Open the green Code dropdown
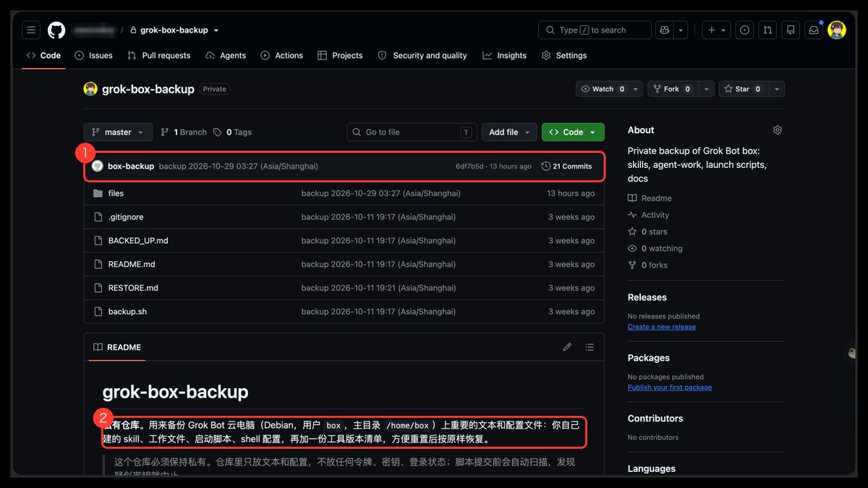Viewport: 868px width, 488px height. 573,132
